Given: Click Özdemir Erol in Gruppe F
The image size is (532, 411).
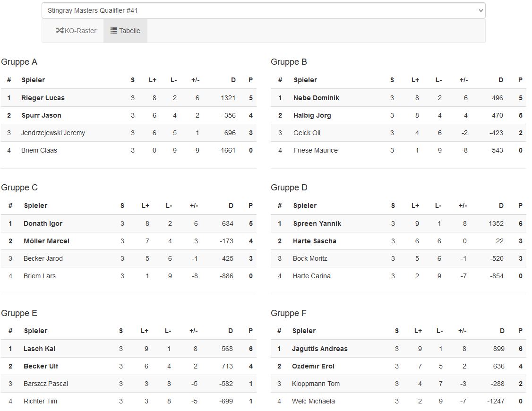Looking at the screenshot, I should [x=313, y=366].
